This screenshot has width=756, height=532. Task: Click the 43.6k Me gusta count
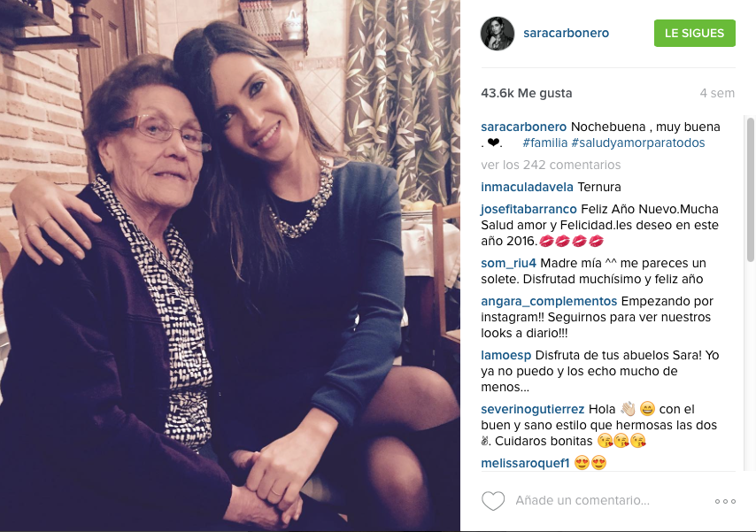(x=526, y=93)
